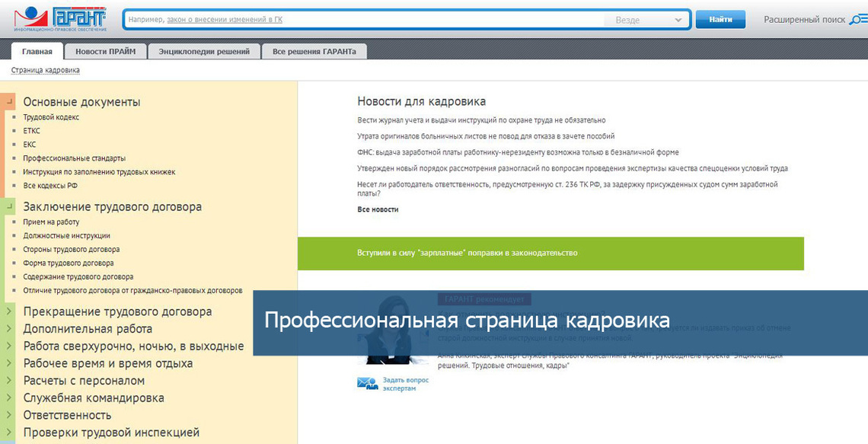Screen dimensions: 868x444
Task: Expand the Дополнительная работа section
Action: pos(9,329)
